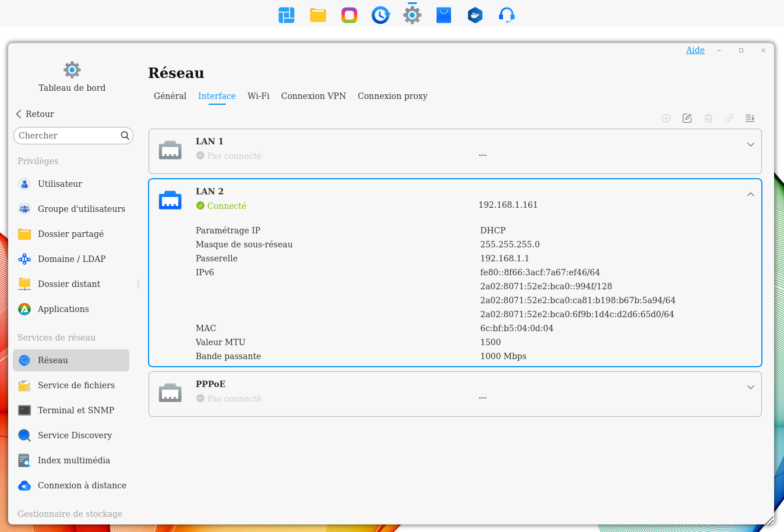Go back using the Retour button

pyautogui.click(x=35, y=114)
